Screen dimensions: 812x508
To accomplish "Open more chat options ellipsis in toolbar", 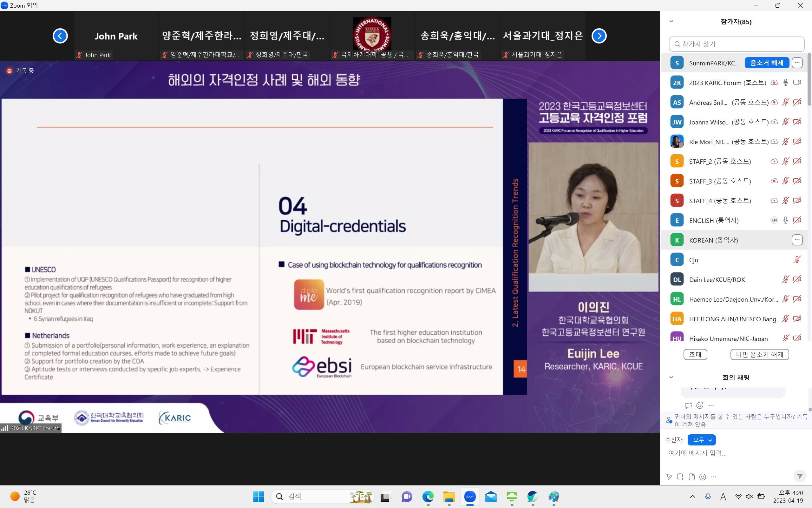I will point(714,477).
